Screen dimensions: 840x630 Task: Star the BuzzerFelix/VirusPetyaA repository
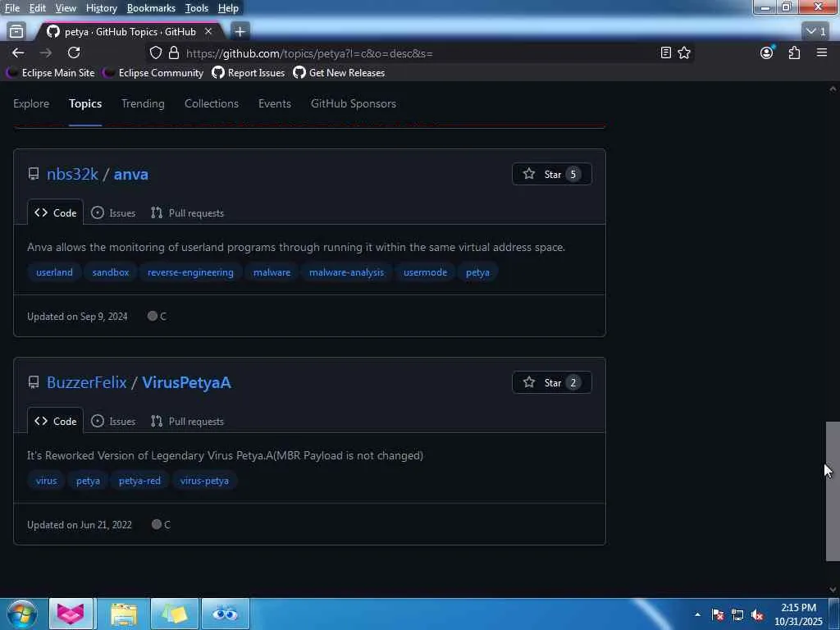[x=552, y=382]
